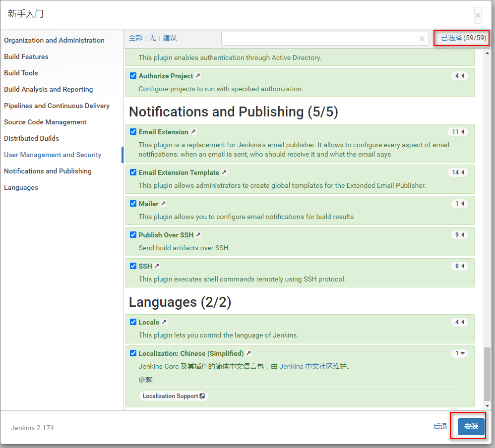This screenshot has height=448, width=495.
Task: Open SSH plugin external link icon
Action: point(157,266)
